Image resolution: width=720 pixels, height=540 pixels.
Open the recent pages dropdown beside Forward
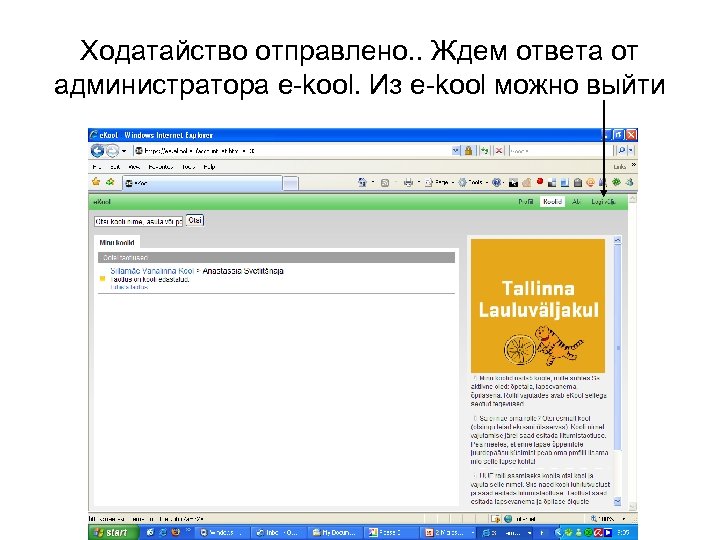point(124,151)
